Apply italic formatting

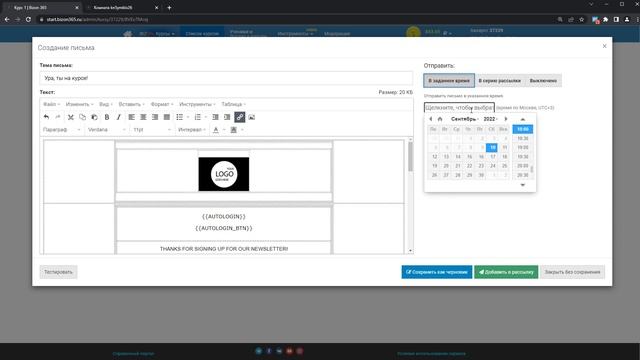119,117
